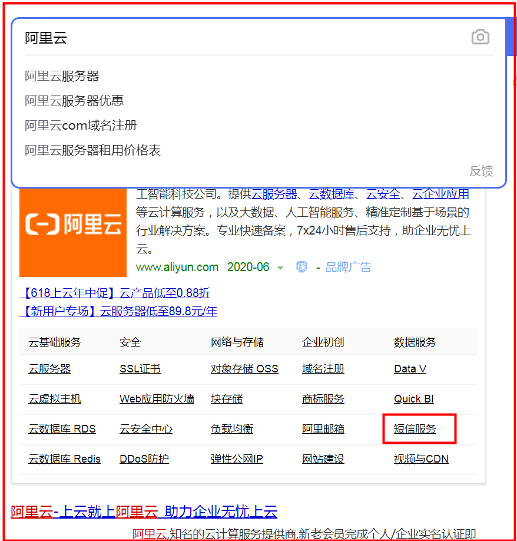Open 新用户专场 云服务器 promotion link
This screenshot has height=541, width=517.
[x=118, y=311]
